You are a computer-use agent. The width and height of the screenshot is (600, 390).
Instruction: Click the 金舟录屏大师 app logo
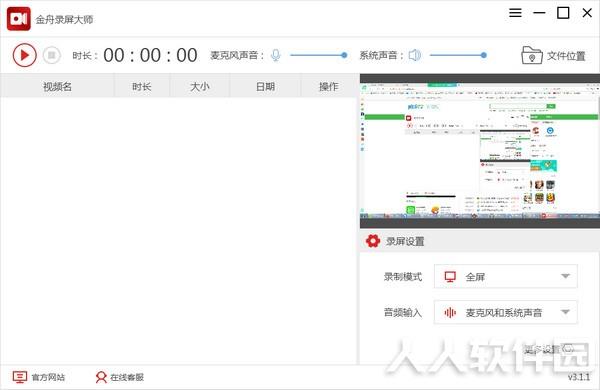click(x=19, y=19)
